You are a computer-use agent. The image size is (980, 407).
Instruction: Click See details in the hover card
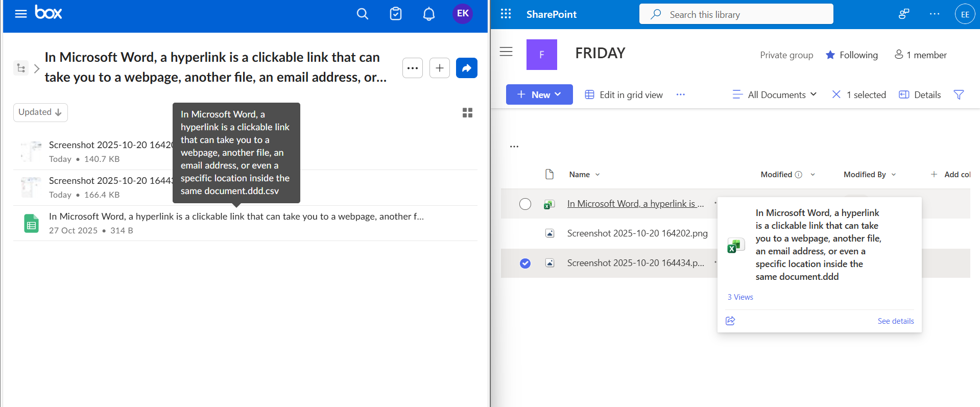click(x=896, y=321)
